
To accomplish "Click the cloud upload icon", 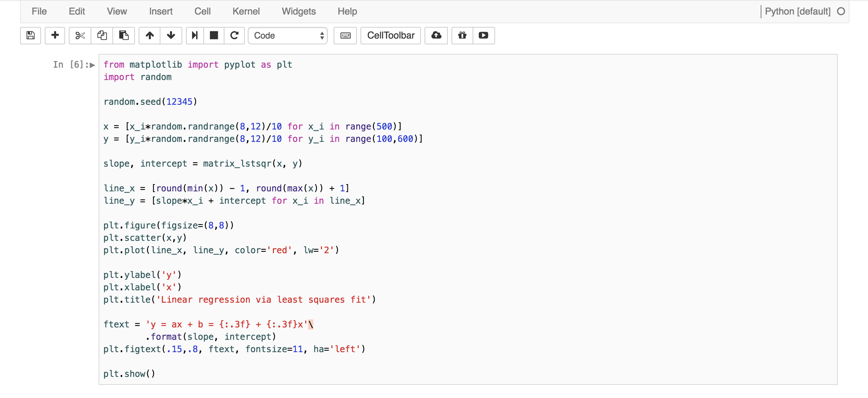I will coord(436,35).
